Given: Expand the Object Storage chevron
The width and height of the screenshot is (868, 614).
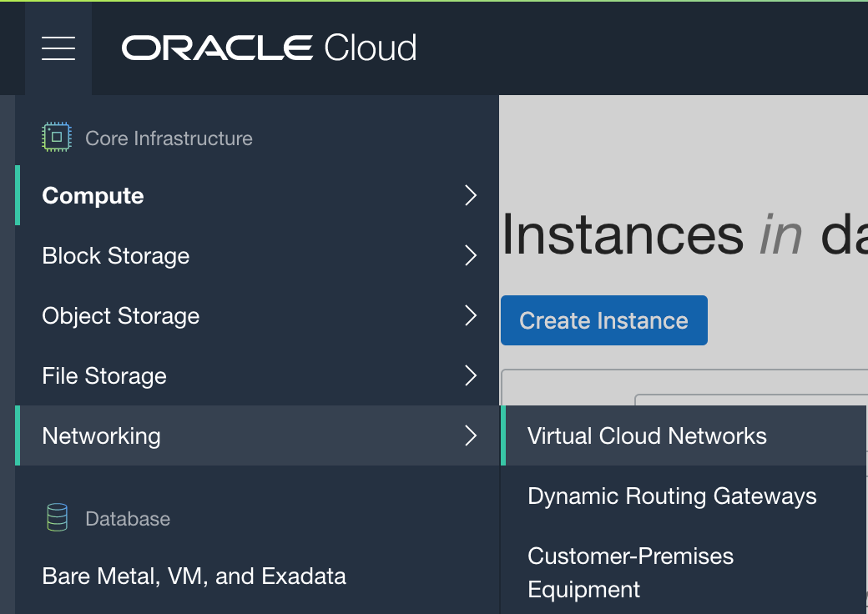Looking at the screenshot, I should pos(471,316).
